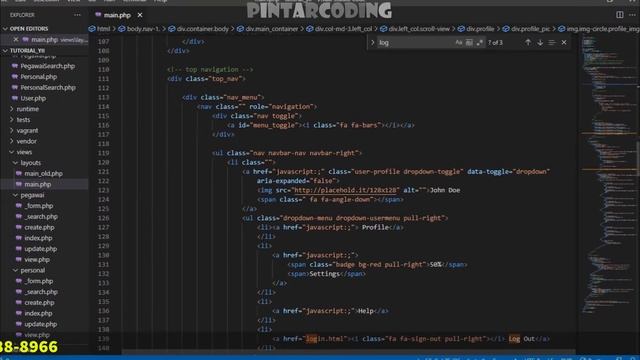640x360 pixels.
Task: Toggle Use Regular Expression in find widget
Action: 480,42
